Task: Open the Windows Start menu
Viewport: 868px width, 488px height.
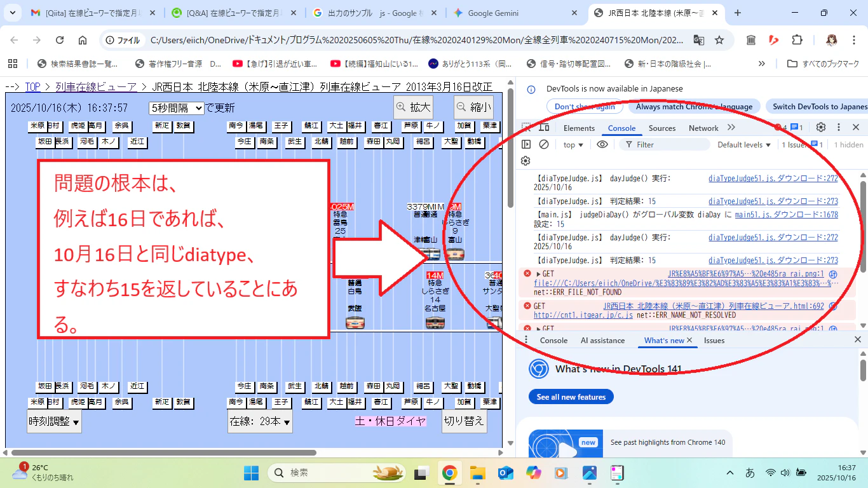Action: click(x=252, y=473)
